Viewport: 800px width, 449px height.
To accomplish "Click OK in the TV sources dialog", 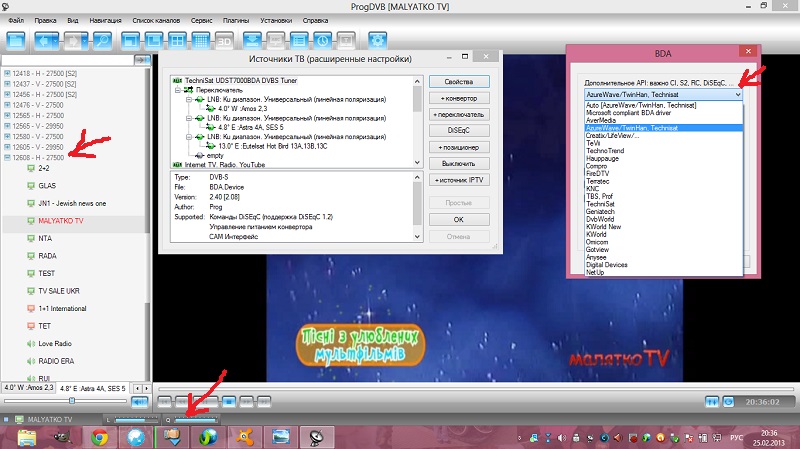I will tap(458, 219).
